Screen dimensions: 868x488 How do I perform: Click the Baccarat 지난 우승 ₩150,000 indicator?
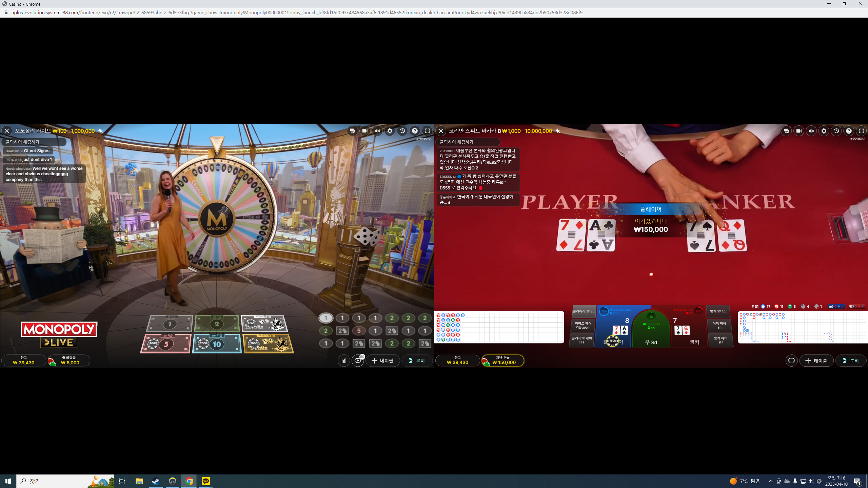pyautogui.click(x=503, y=361)
